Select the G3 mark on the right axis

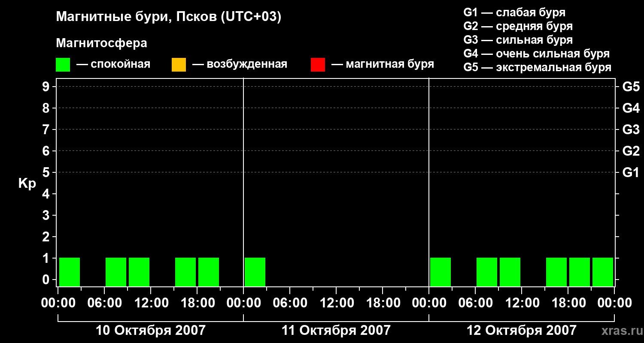coord(631,129)
